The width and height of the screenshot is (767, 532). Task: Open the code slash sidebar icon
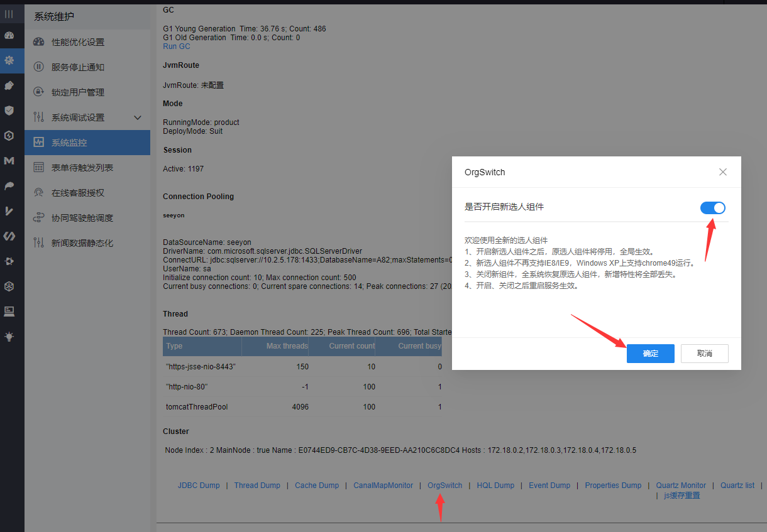[x=9, y=236]
